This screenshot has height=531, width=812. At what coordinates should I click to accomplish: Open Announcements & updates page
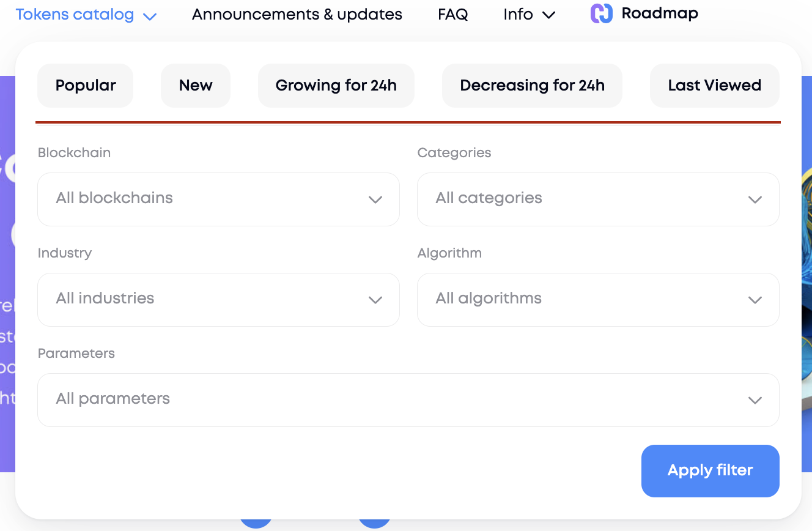pos(297,15)
